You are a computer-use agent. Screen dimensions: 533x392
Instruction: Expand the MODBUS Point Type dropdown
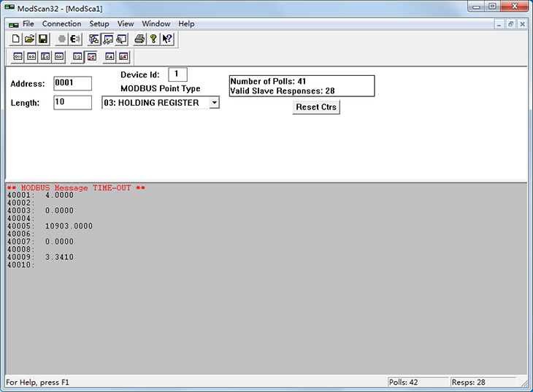coord(214,103)
